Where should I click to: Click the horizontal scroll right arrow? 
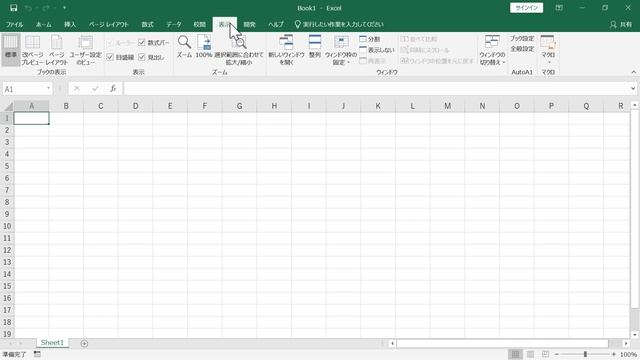(x=626, y=343)
